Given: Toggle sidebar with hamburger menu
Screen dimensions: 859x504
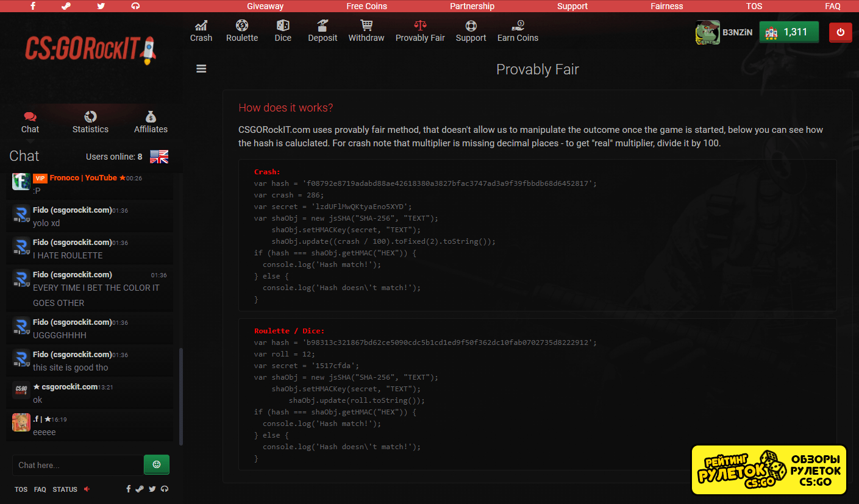Looking at the screenshot, I should [x=201, y=69].
